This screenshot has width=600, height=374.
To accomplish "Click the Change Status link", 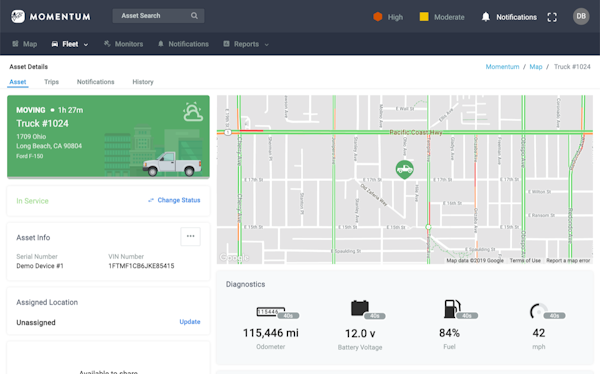I will (179, 200).
